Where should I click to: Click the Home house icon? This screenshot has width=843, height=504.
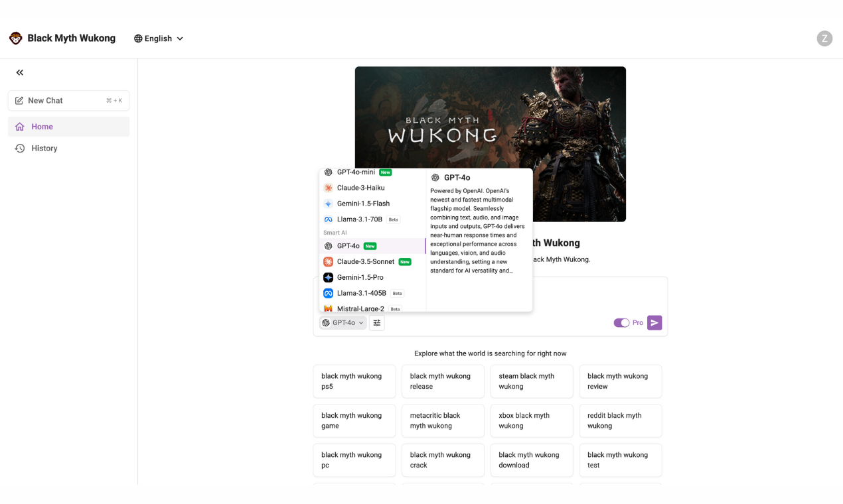pos(20,127)
